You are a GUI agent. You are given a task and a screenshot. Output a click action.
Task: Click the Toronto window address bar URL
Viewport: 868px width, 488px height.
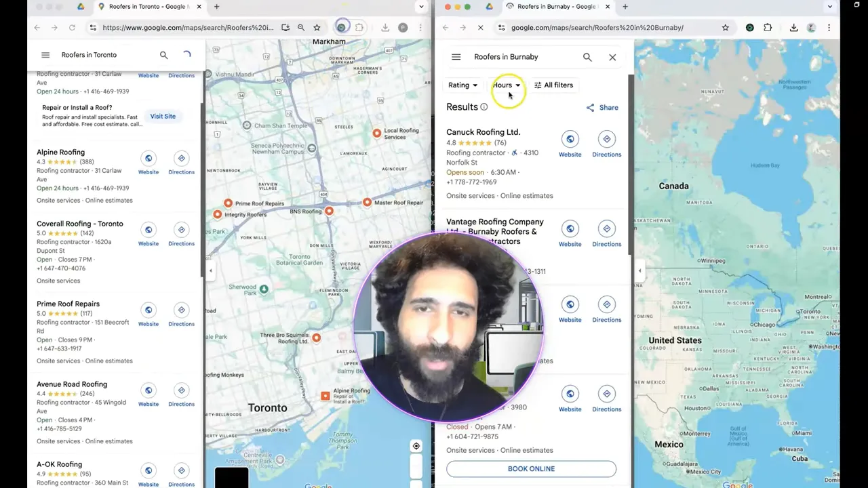point(188,28)
